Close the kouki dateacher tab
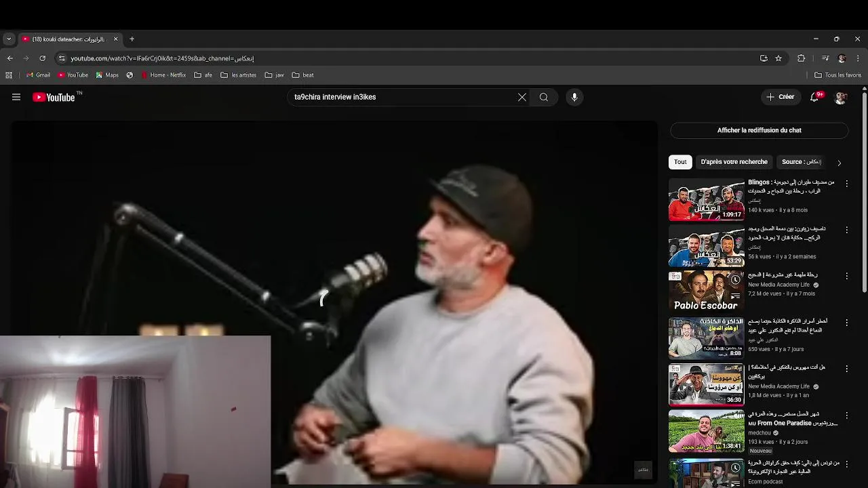 (x=115, y=39)
